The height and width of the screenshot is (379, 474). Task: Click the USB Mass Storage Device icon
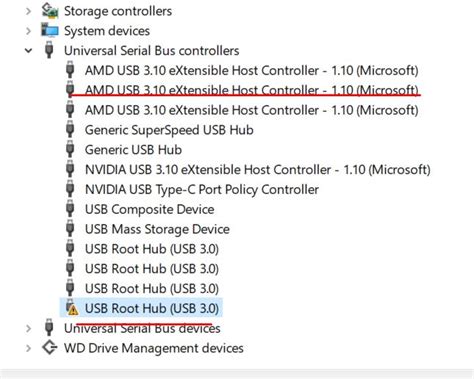[x=70, y=229]
